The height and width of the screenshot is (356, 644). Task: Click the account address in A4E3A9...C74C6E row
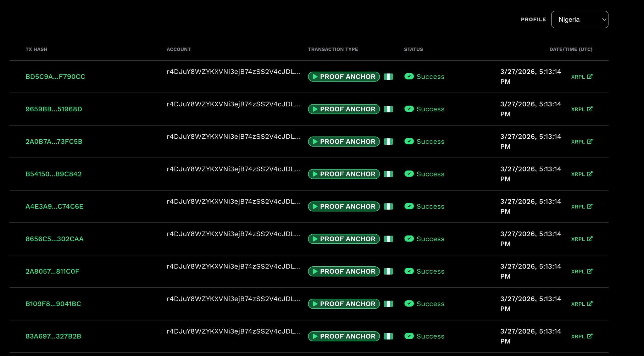pyautogui.click(x=233, y=202)
